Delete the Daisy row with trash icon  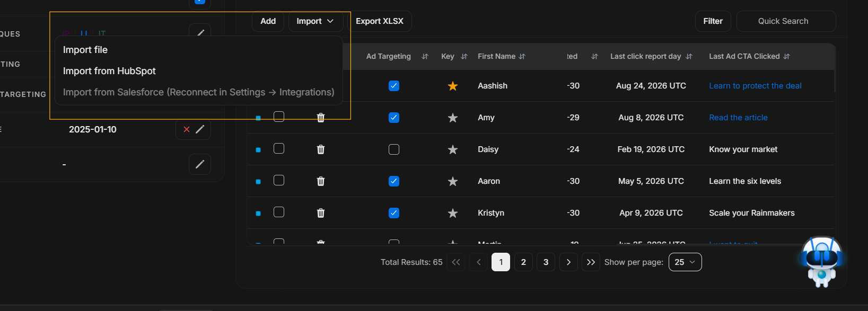(321, 149)
